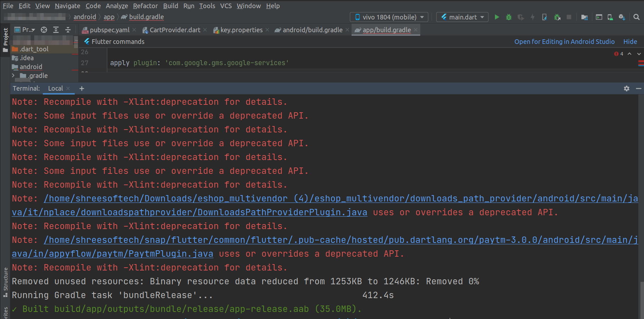The width and height of the screenshot is (644, 319).
Task: Open the SDK Manager icon
Action: (x=622, y=17)
